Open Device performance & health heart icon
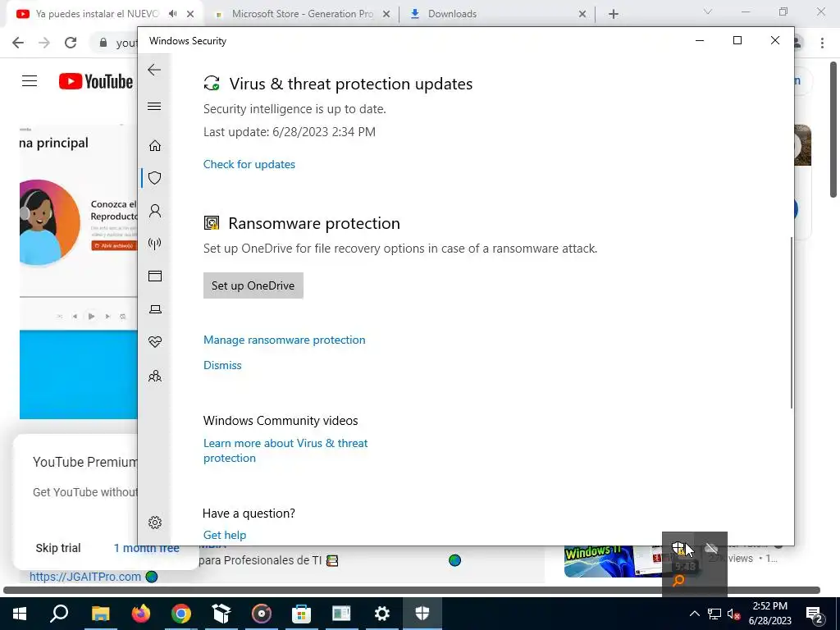 tap(155, 342)
